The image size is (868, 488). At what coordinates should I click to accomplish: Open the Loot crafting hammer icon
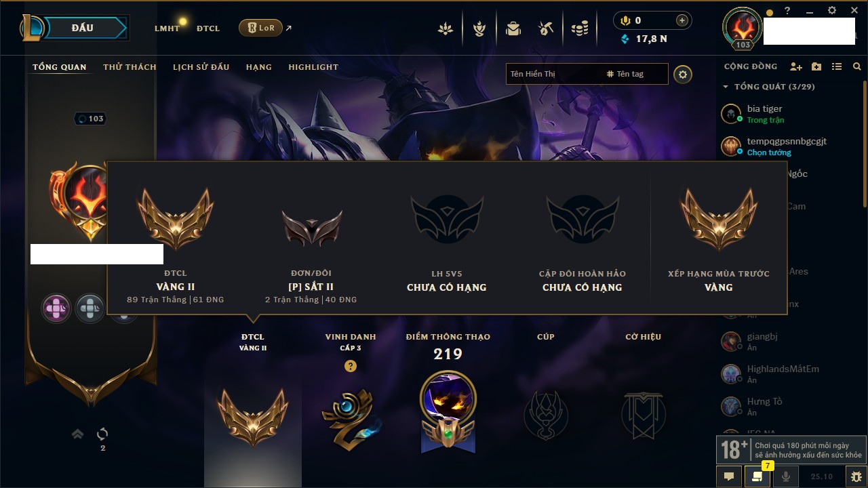[546, 28]
